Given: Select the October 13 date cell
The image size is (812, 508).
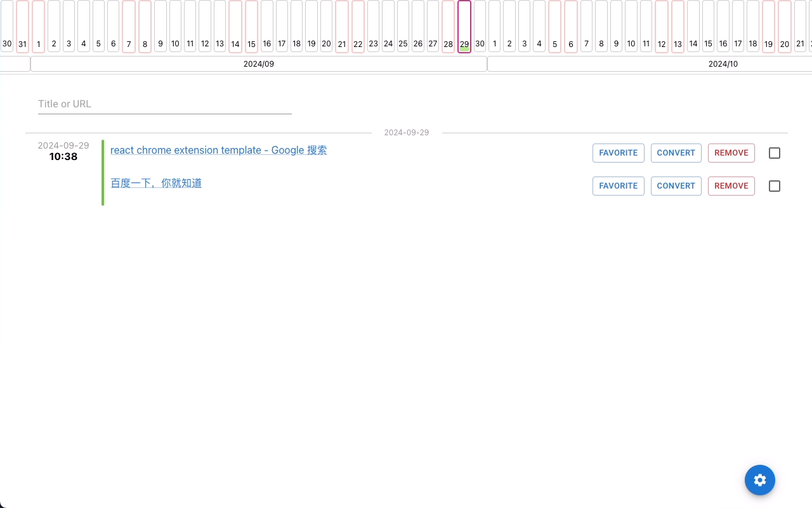Looking at the screenshot, I should (x=677, y=25).
